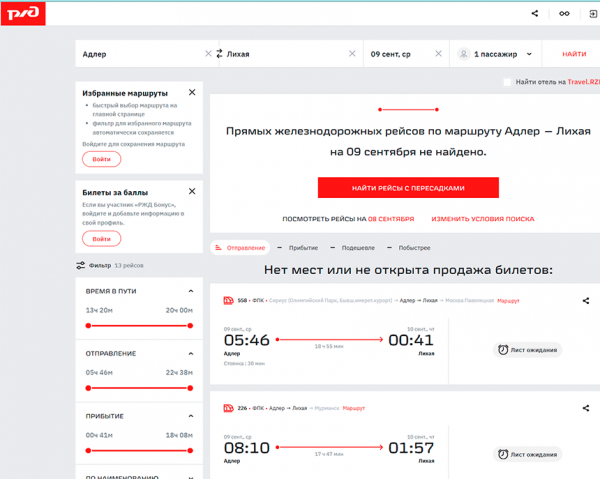Sort by Отправление
600x479 pixels.
tap(240, 248)
